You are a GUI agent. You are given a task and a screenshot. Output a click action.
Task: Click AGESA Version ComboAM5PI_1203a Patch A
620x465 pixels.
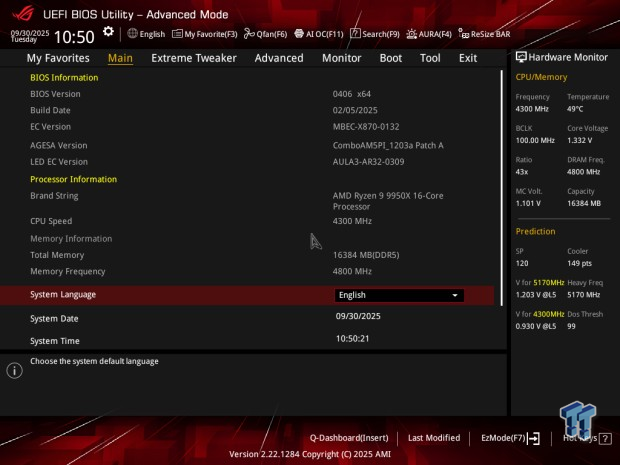pyautogui.click(x=388, y=146)
